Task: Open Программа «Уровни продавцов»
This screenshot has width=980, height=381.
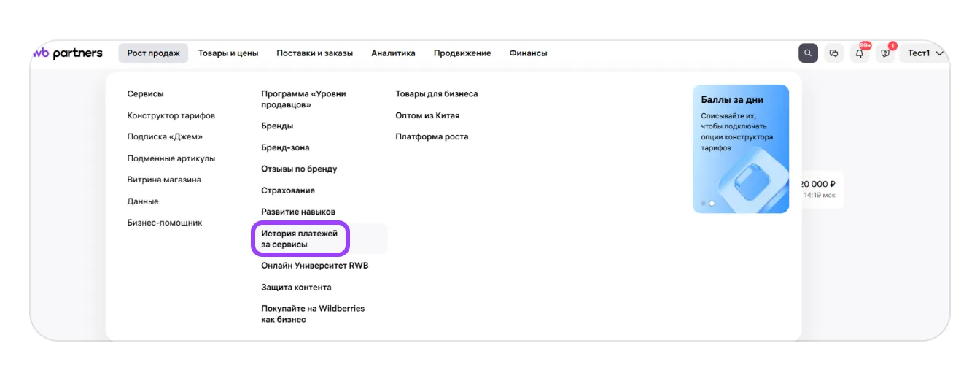Action: pyautogui.click(x=304, y=99)
